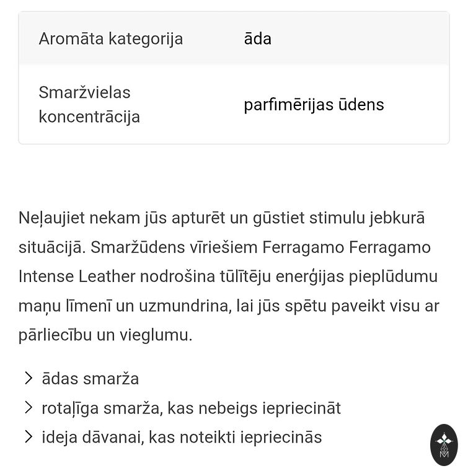Select the "ādas smarža" bullet text
Viewport: 468px width, 476px height.
click(90, 379)
